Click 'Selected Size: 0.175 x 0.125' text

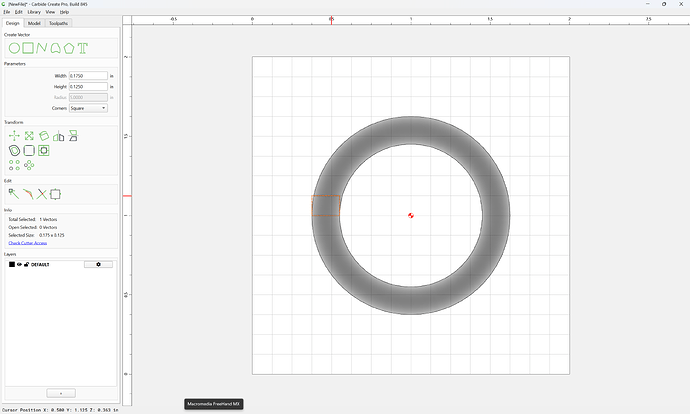tap(36, 235)
